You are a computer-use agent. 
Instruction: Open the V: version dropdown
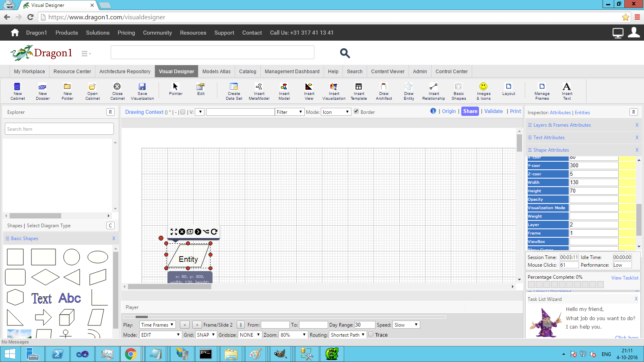click(x=200, y=112)
